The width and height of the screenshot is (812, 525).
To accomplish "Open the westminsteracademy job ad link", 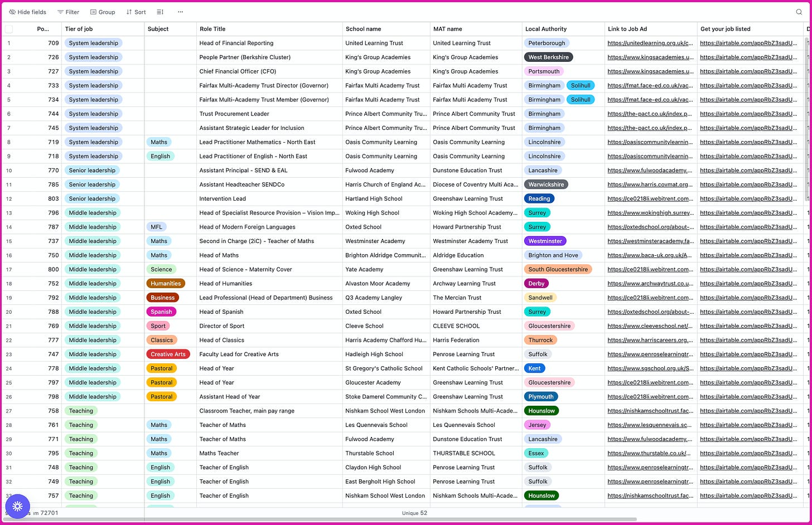I will 650,241.
